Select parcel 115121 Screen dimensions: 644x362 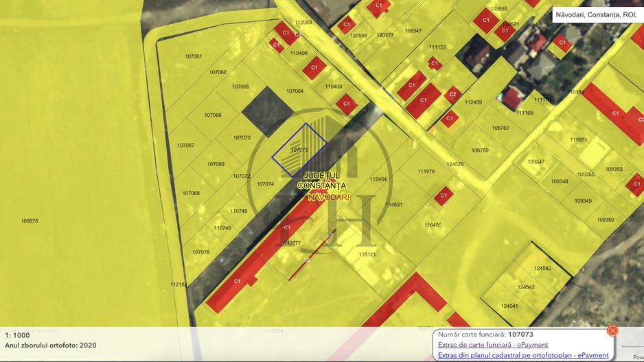pyautogui.click(x=367, y=254)
